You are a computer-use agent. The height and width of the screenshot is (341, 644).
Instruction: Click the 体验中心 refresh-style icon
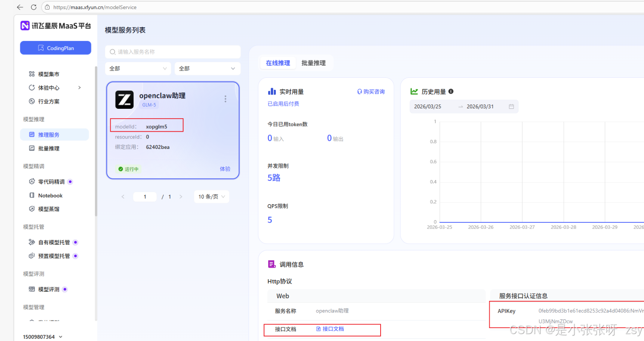tap(31, 88)
